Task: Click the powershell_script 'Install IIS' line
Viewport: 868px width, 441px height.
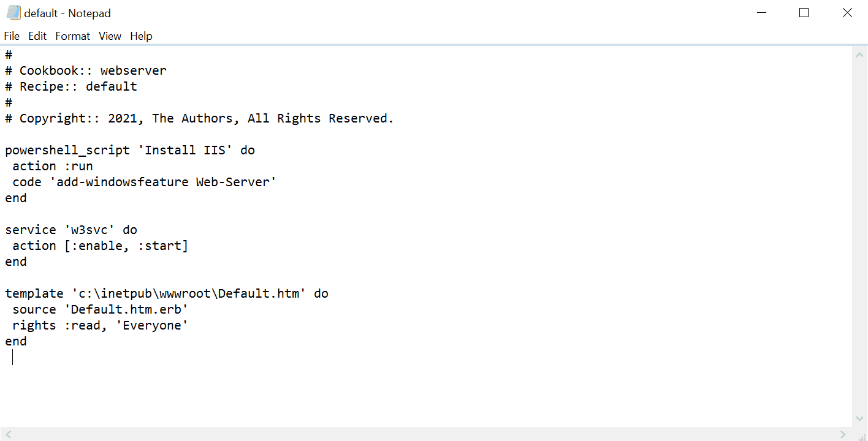Action: 130,150
